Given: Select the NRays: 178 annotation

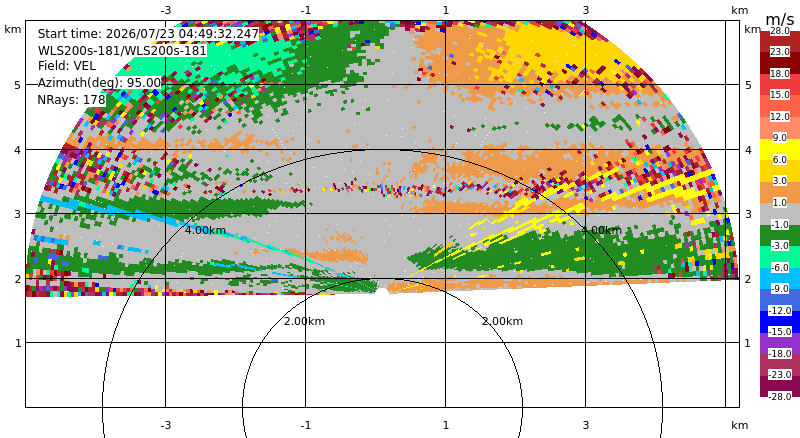Looking at the screenshot, I should [71, 100].
